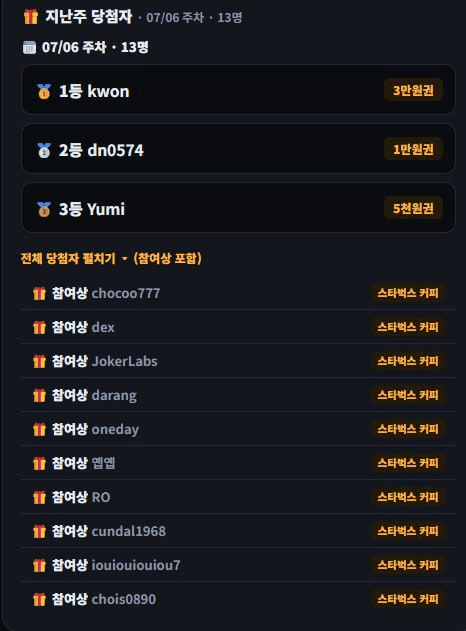Click the gift icon beside JokerLabs
Image resolution: width=466 pixels, height=631 pixels.
pyautogui.click(x=39, y=361)
